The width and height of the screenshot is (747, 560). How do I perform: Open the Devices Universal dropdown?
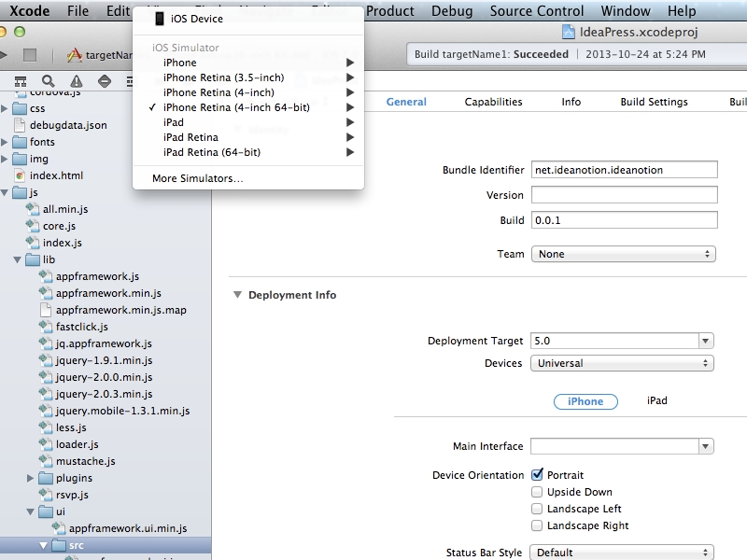click(x=622, y=363)
